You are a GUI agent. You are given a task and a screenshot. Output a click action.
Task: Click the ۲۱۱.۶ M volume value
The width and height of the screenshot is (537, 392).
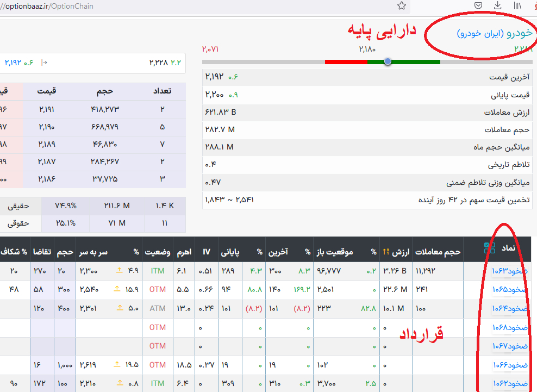(117, 206)
